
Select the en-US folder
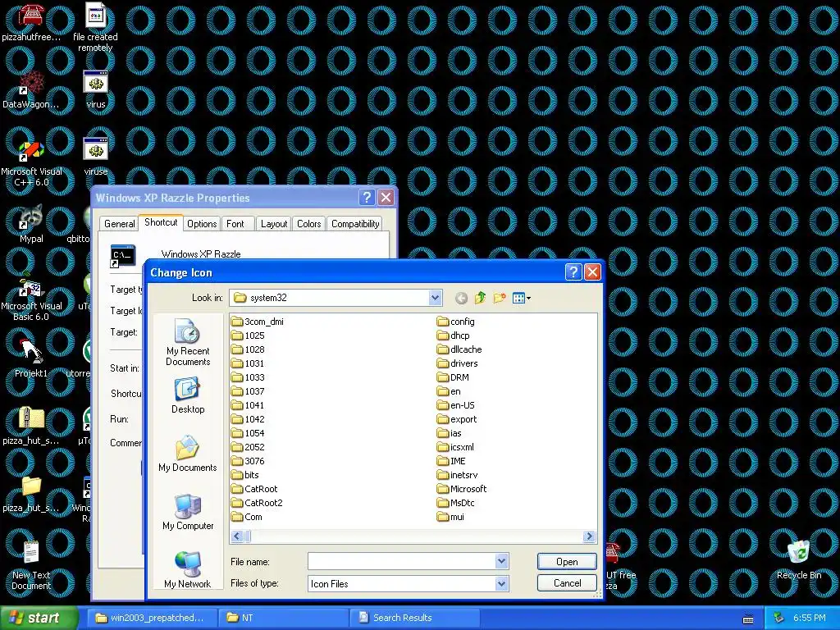coord(456,405)
